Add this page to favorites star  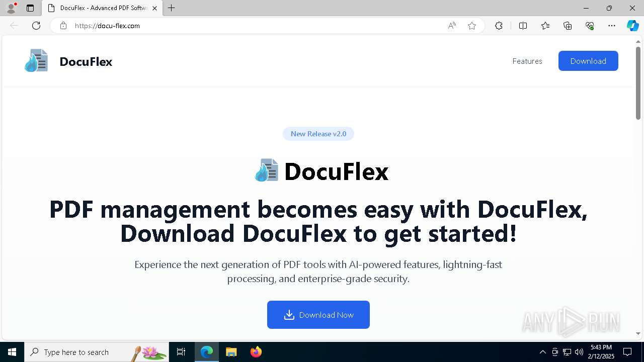coord(472,26)
